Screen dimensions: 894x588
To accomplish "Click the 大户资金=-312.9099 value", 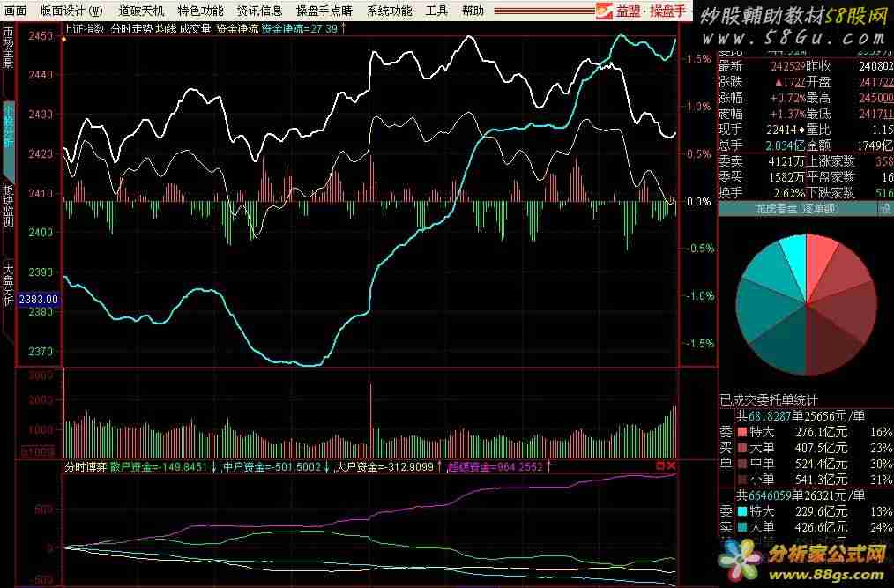I will coord(384,467).
